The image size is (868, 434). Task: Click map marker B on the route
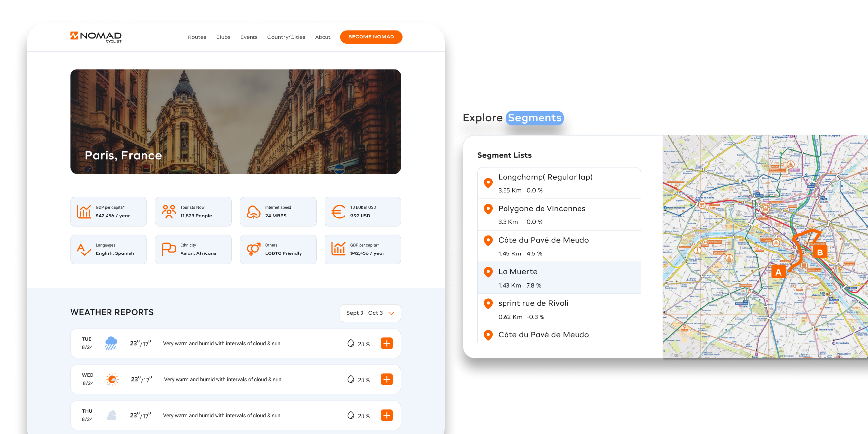[x=820, y=253]
